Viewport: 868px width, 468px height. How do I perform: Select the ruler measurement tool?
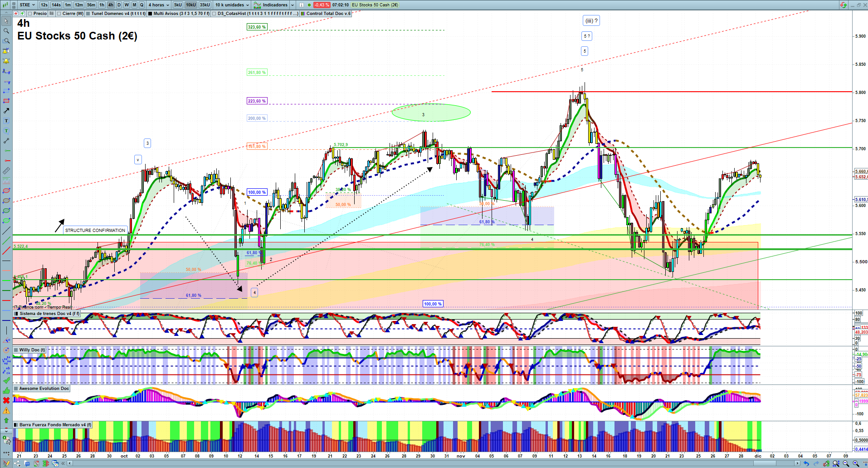point(6,171)
